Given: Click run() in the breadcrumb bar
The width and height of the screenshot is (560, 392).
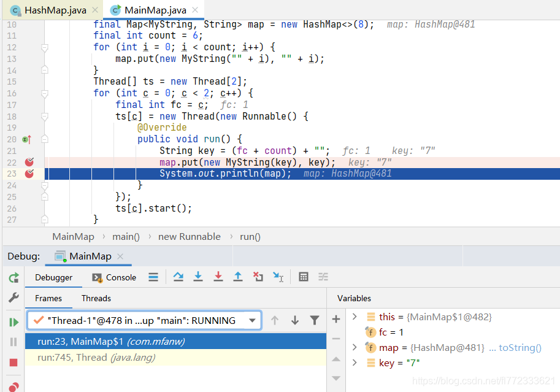Looking at the screenshot, I should 250,237.
